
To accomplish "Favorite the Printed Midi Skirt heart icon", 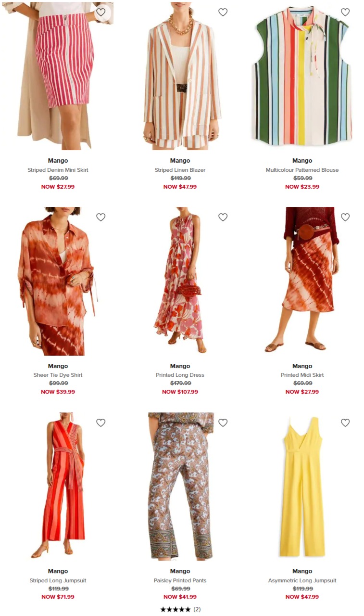I will [345, 217].
